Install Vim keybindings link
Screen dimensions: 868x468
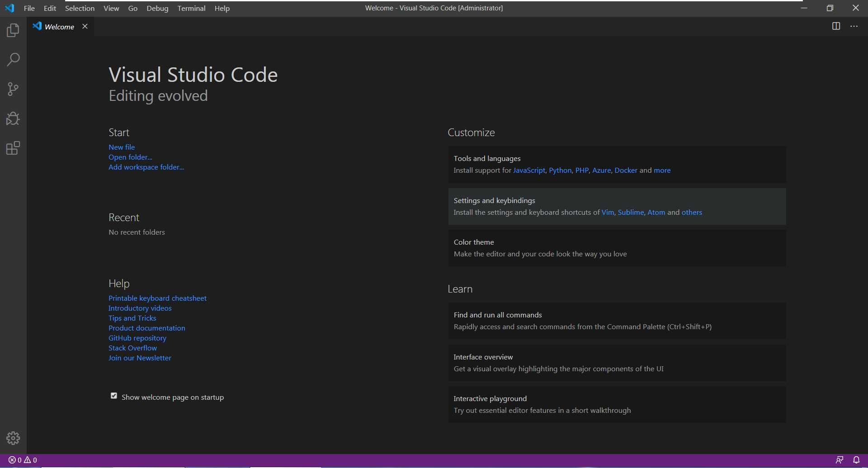tap(608, 212)
